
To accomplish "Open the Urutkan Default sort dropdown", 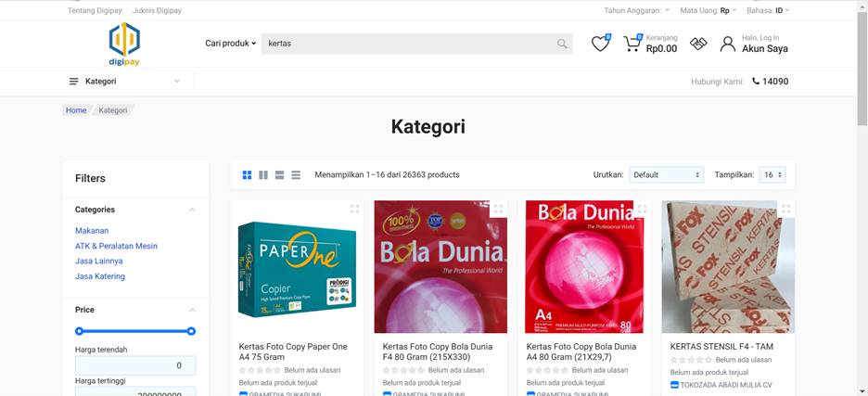I will pyautogui.click(x=666, y=175).
